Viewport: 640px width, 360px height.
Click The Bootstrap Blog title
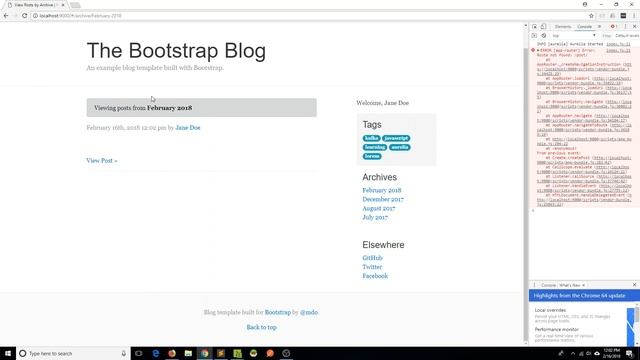tap(176, 51)
